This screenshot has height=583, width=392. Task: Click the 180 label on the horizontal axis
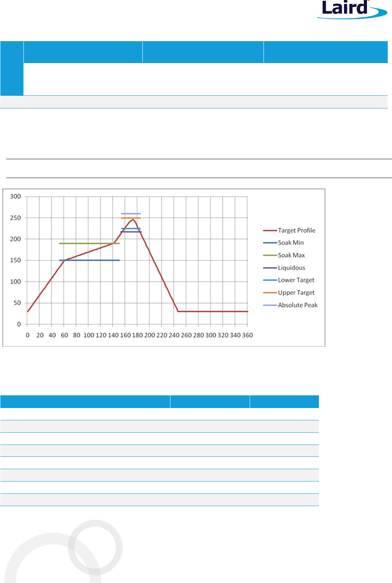137,335
